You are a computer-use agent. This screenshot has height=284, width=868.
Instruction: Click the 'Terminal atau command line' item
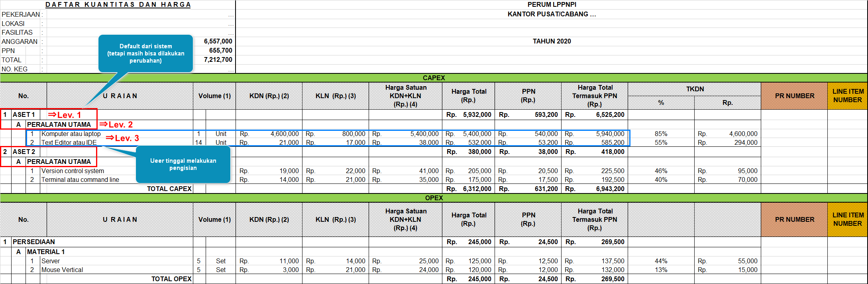pyautogui.click(x=80, y=179)
